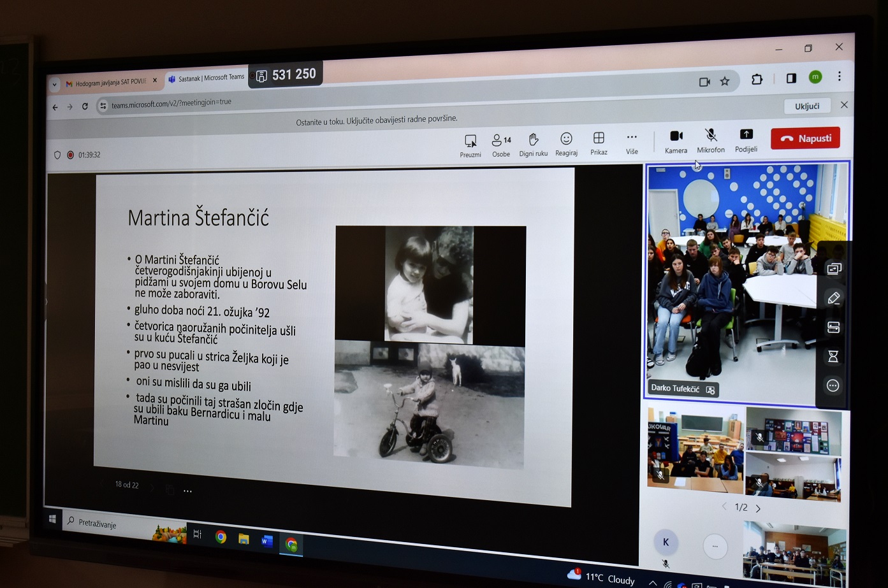The image size is (888, 588).
Task: Click the pen annotation icon in side toolbar
Action: click(833, 298)
